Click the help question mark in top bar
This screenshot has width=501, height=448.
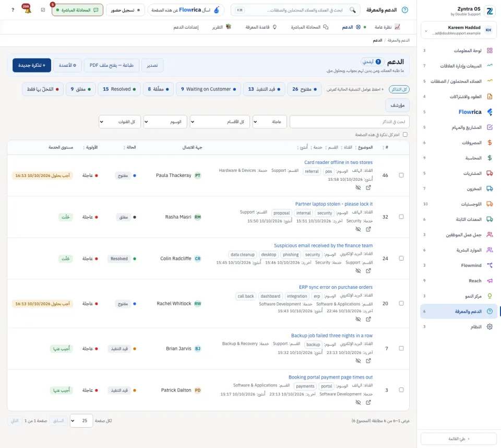click(13, 10)
